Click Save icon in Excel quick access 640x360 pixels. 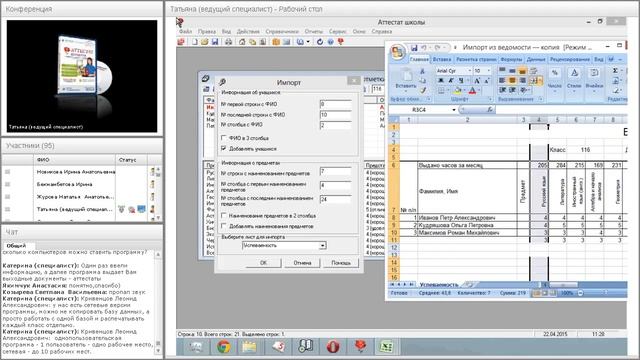pos(414,48)
